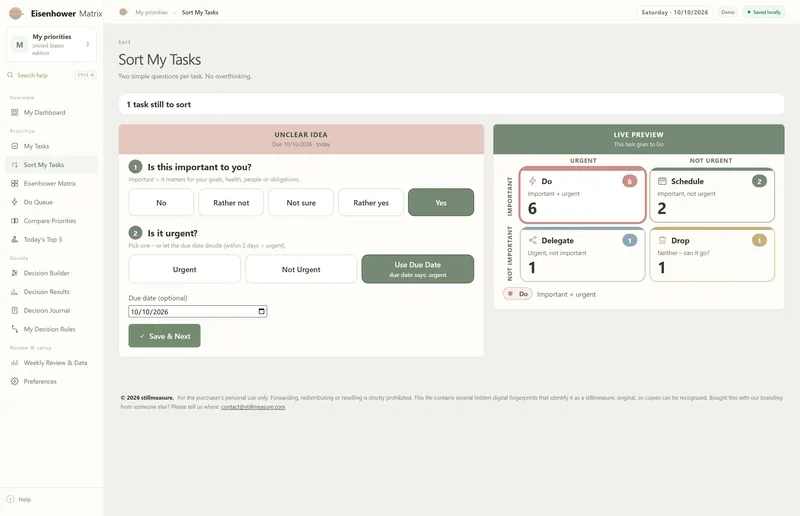Click the My Tasks checkbox icon
800x516 pixels.
[14, 146]
